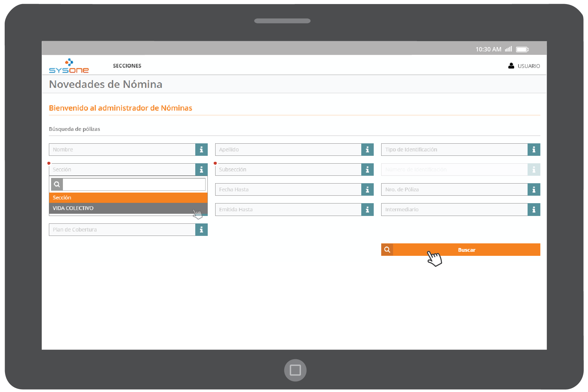Viewport: 588px width, 392px height.
Task: Click info icon next to Fecha Hasta
Action: click(x=367, y=189)
